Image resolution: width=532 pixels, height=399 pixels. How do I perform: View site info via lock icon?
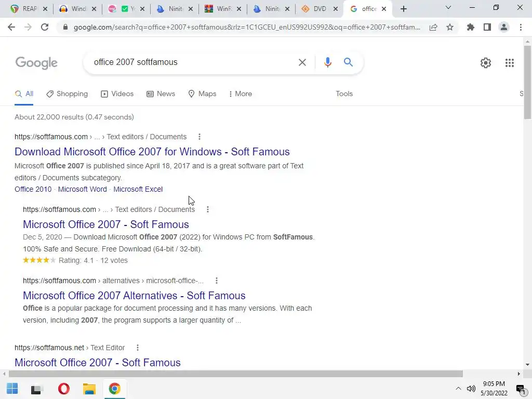[65, 27]
